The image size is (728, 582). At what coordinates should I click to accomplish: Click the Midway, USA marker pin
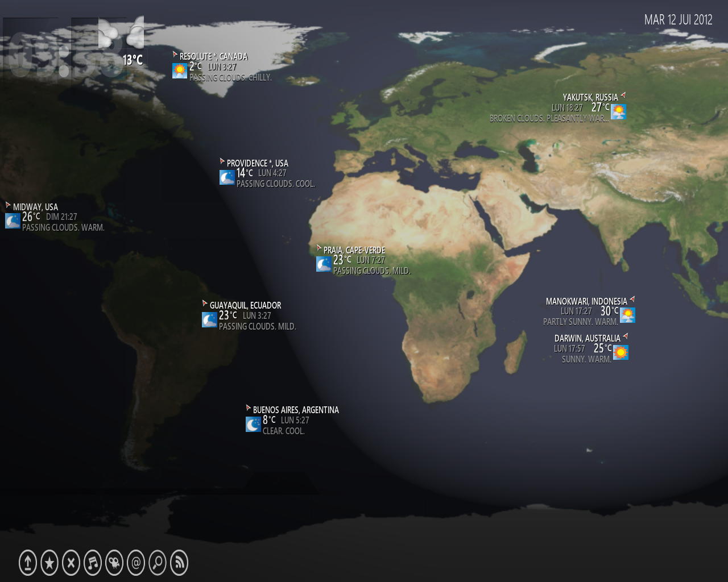click(8, 205)
